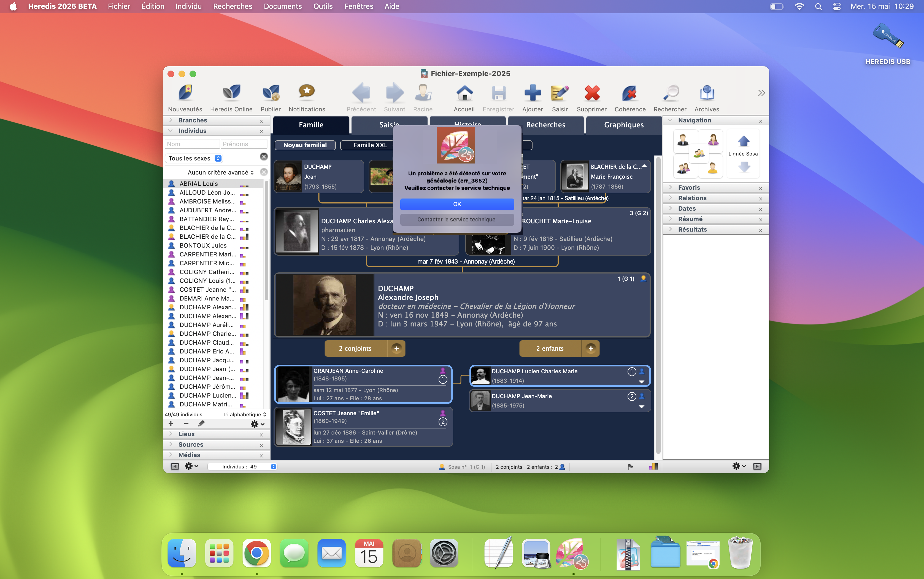Collapse the Individus panel
Viewport: 924px width, 579px height.
pyautogui.click(x=170, y=131)
